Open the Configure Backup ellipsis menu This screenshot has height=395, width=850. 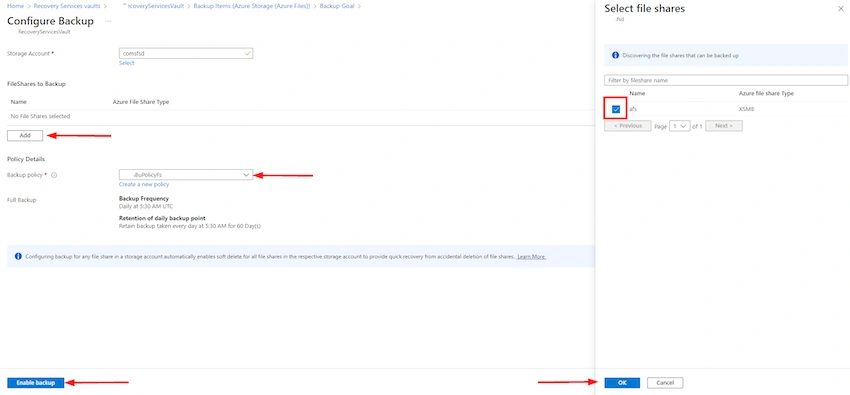tap(108, 21)
